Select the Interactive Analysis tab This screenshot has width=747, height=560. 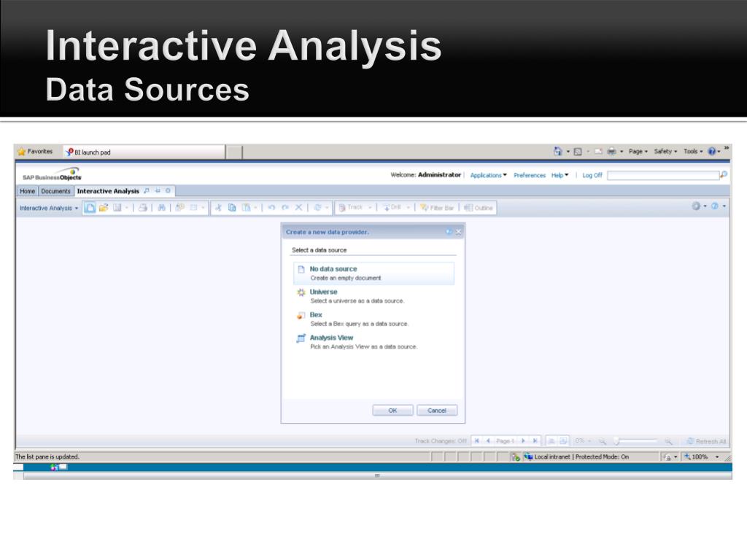pos(108,191)
